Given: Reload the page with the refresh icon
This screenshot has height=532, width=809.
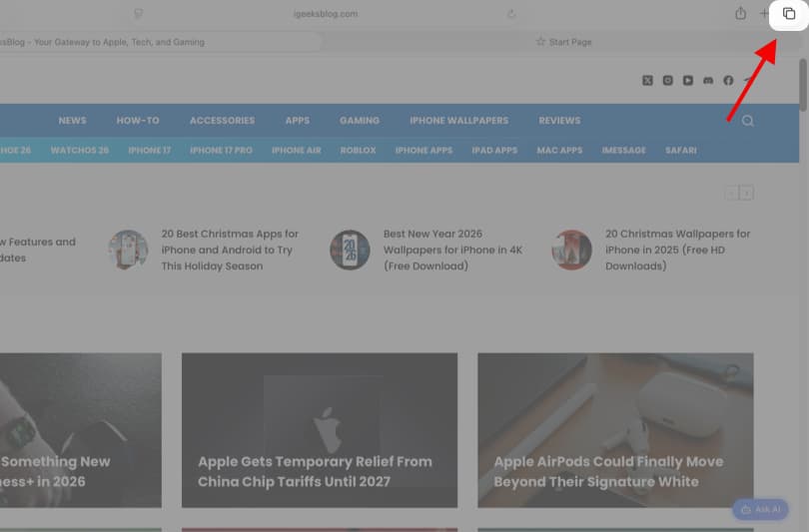Looking at the screenshot, I should pos(511,14).
